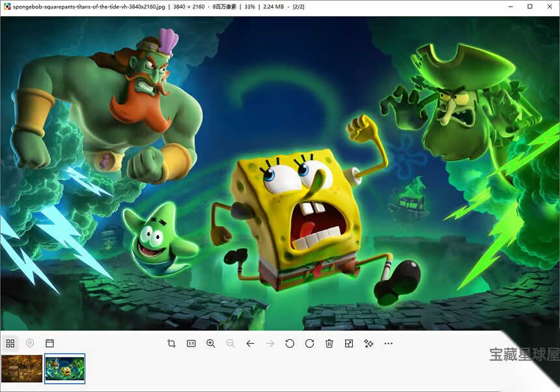Open the thumbnail grid view

click(10, 343)
